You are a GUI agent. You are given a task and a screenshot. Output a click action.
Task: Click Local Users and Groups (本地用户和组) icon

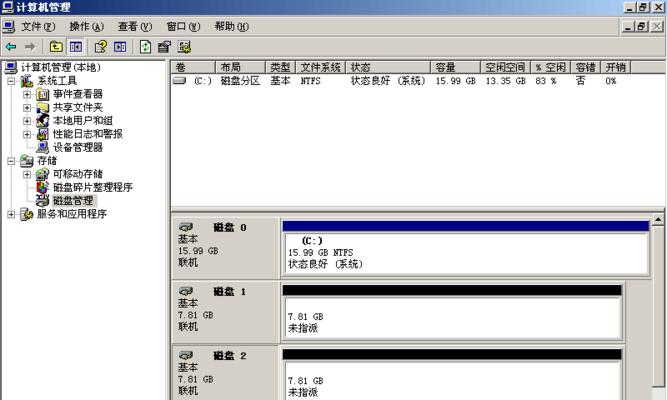pos(43,121)
